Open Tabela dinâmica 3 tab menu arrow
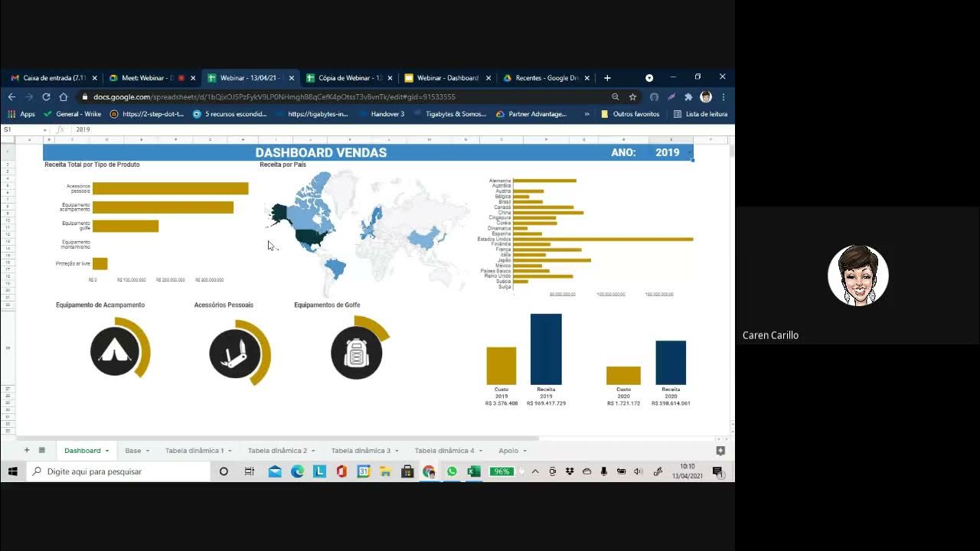Image resolution: width=980 pixels, height=551 pixels. (x=397, y=451)
